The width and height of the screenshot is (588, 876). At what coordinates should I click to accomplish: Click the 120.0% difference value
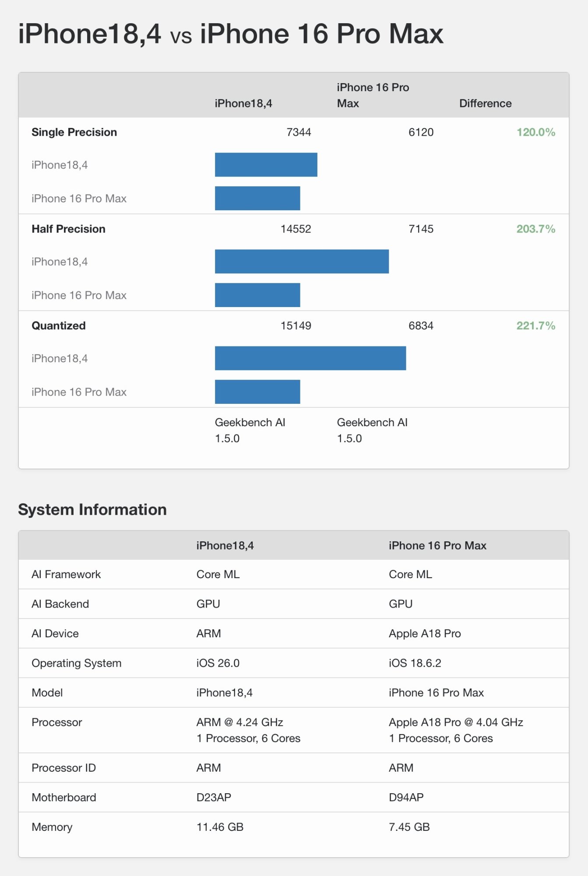[535, 132]
